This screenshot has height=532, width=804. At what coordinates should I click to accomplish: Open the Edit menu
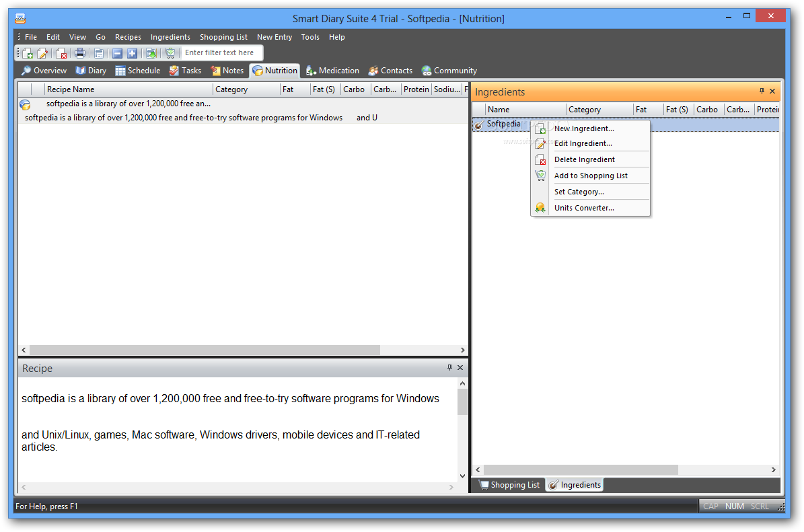[52, 37]
